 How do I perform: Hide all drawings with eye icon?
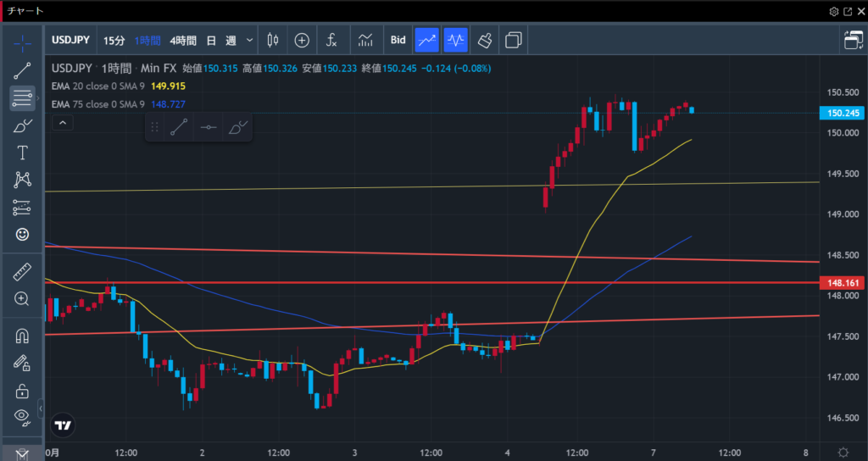point(22,415)
